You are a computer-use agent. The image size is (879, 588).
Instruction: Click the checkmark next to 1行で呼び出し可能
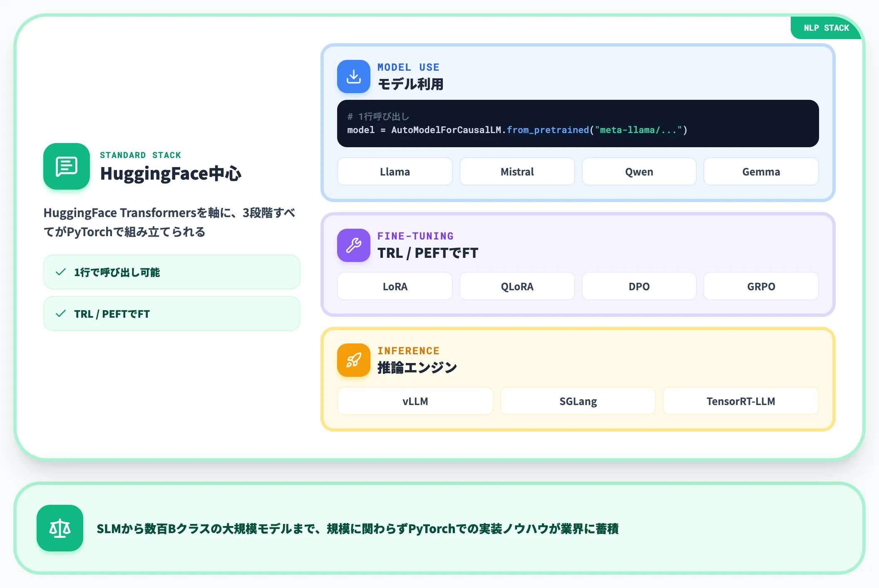61,272
